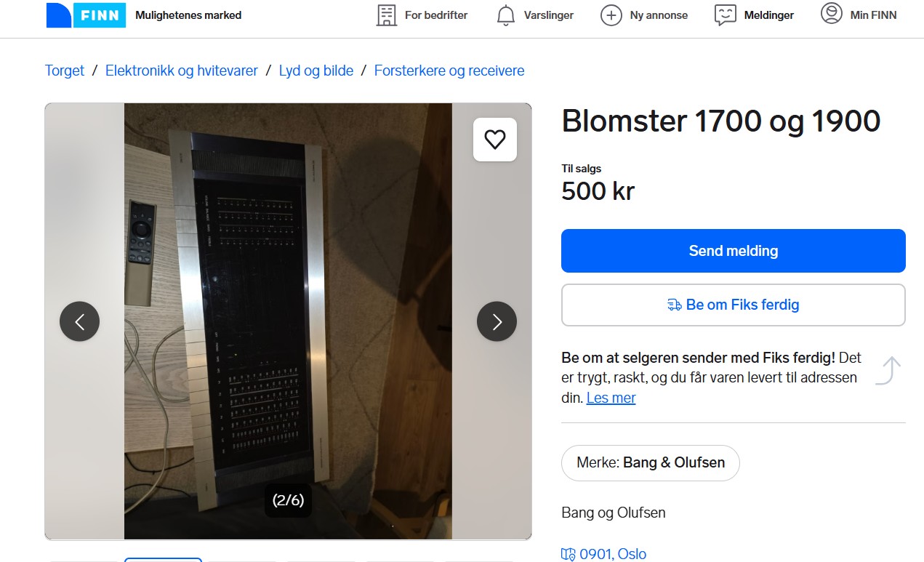Show the next listing photo

497,321
